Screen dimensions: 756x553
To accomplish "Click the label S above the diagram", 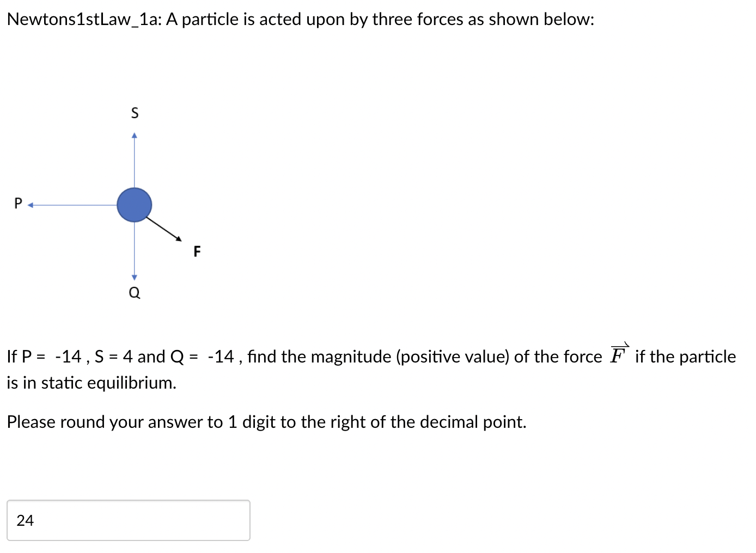I will [x=135, y=112].
